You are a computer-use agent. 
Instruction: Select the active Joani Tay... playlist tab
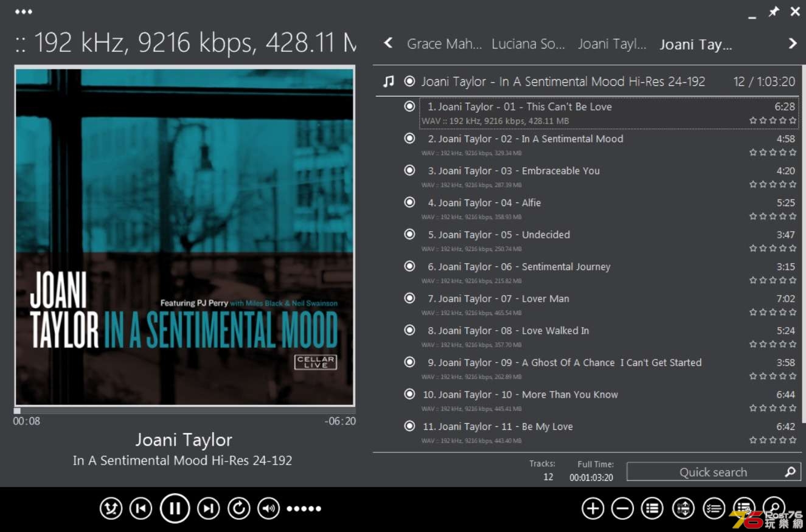[x=696, y=44]
